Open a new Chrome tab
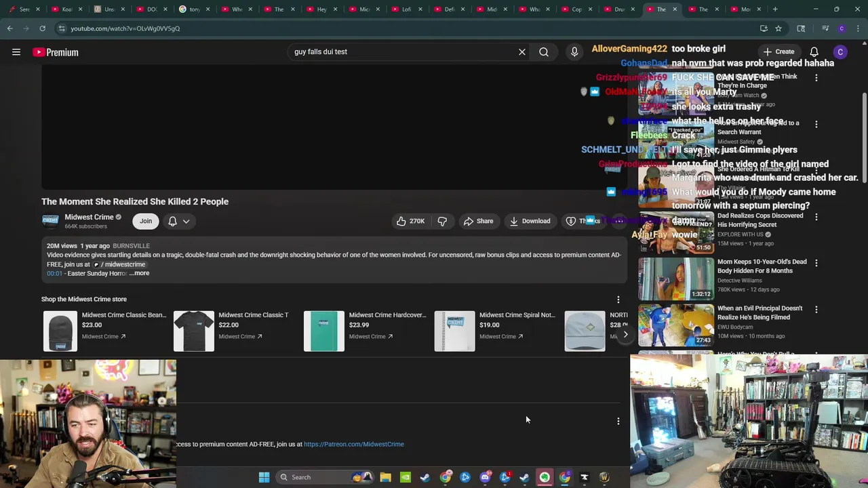 pyautogui.click(x=775, y=9)
